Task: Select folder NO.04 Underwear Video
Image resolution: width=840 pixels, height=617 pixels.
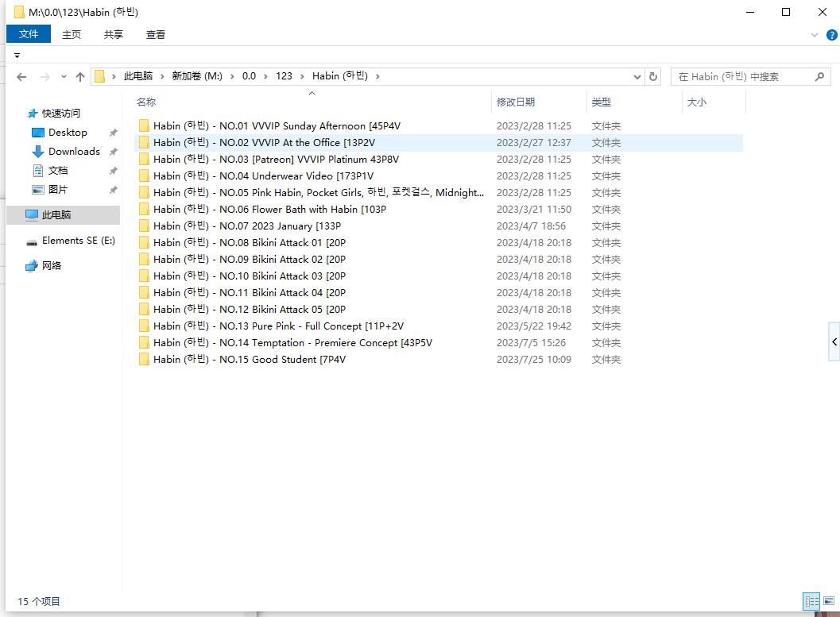Action: pyautogui.click(x=438, y=175)
